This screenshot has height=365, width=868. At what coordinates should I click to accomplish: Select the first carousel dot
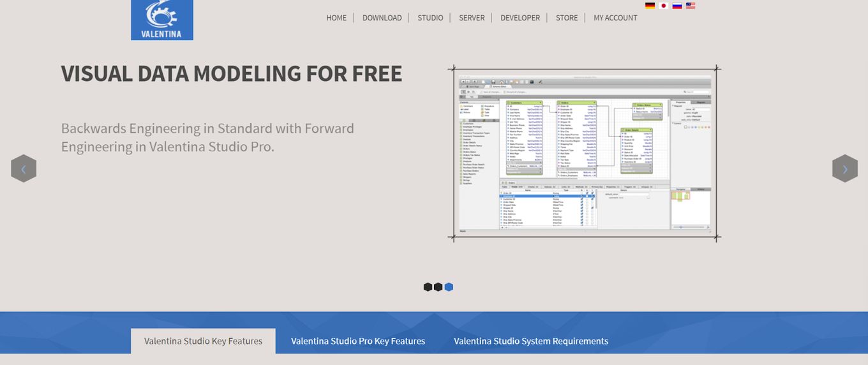pyautogui.click(x=428, y=287)
